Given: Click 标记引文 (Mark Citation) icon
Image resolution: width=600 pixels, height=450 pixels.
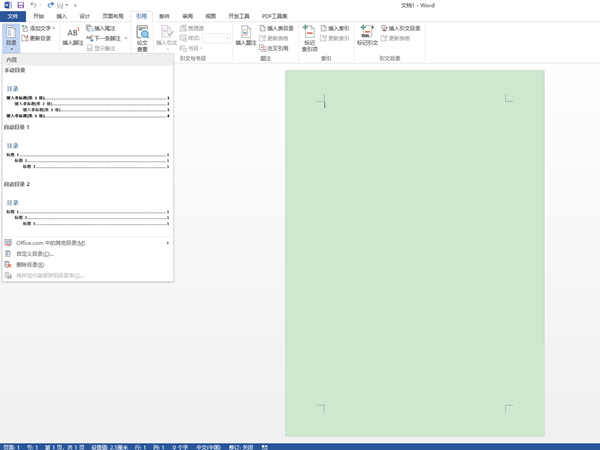Looking at the screenshot, I should (x=367, y=36).
